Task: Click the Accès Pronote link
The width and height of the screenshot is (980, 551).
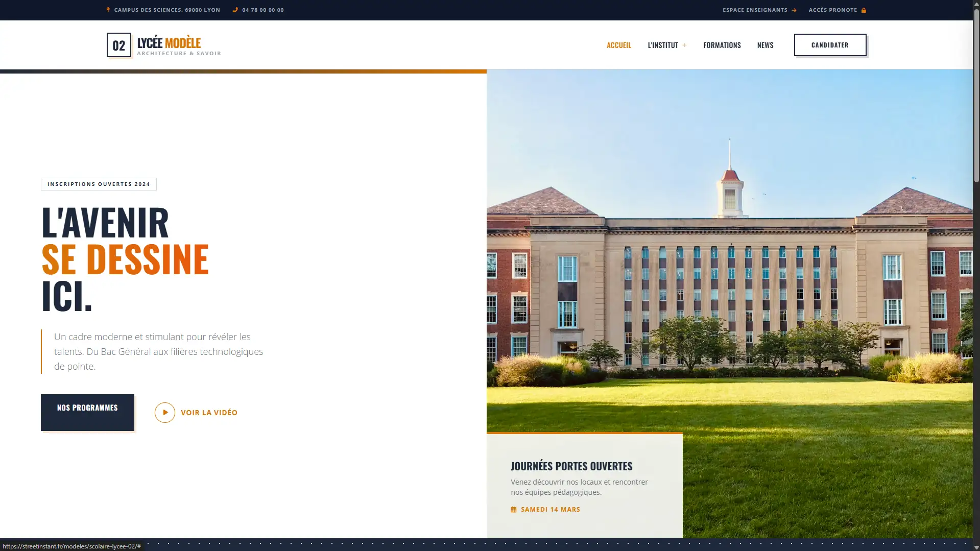Action: coord(832,10)
